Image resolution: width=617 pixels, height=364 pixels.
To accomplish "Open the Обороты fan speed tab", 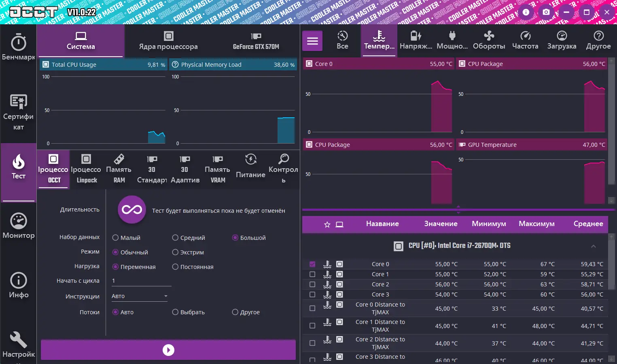I will [489, 40].
